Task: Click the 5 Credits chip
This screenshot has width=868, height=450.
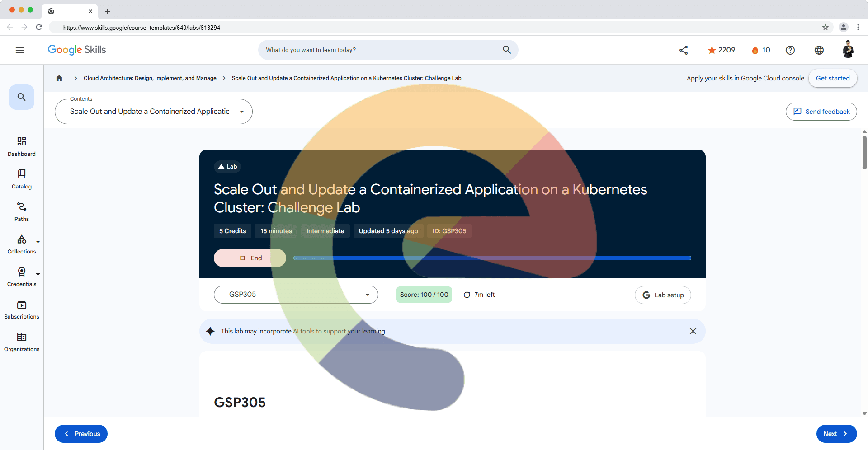Action: pyautogui.click(x=233, y=231)
